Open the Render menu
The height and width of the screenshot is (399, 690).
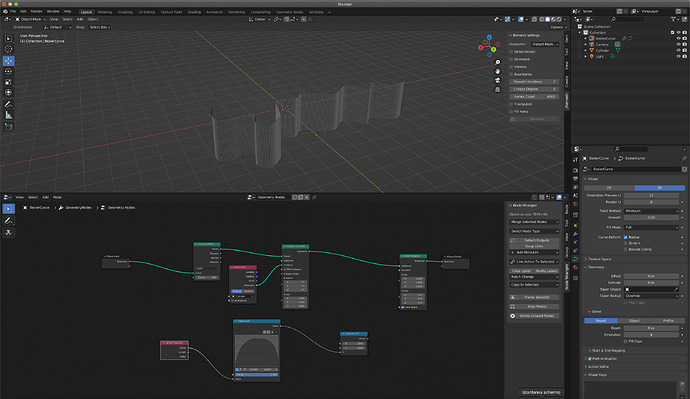pos(37,11)
